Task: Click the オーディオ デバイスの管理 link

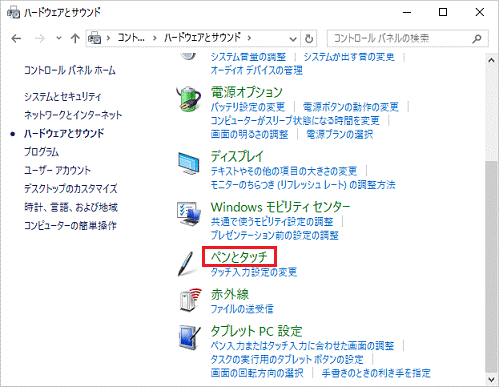Action: pyautogui.click(x=257, y=70)
